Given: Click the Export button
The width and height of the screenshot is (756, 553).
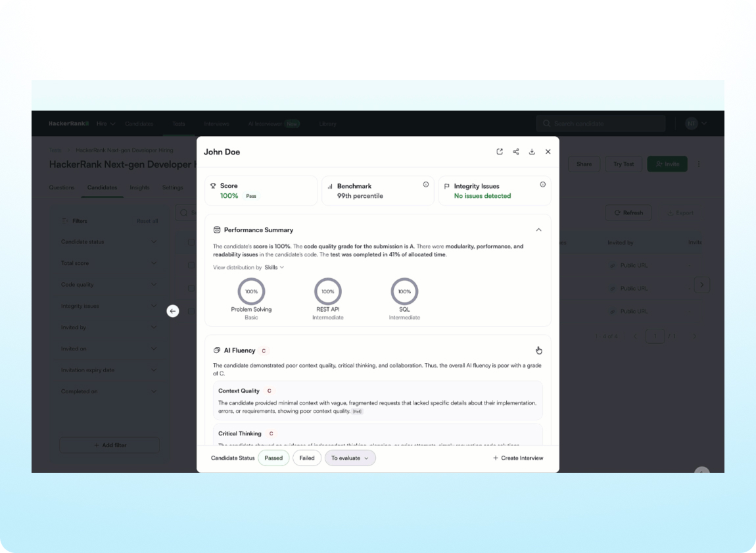Looking at the screenshot, I should click(680, 212).
